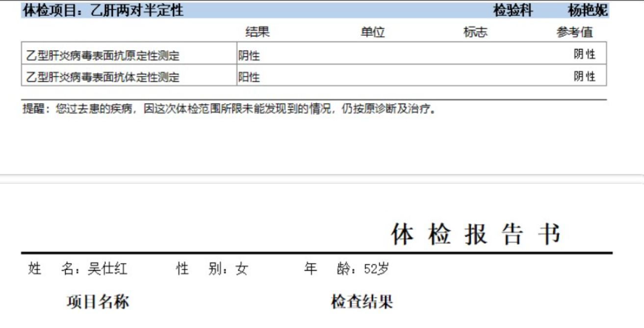Click the "检验科" department label
The width and height of the screenshot is (644, 328).
coord(513,10)
